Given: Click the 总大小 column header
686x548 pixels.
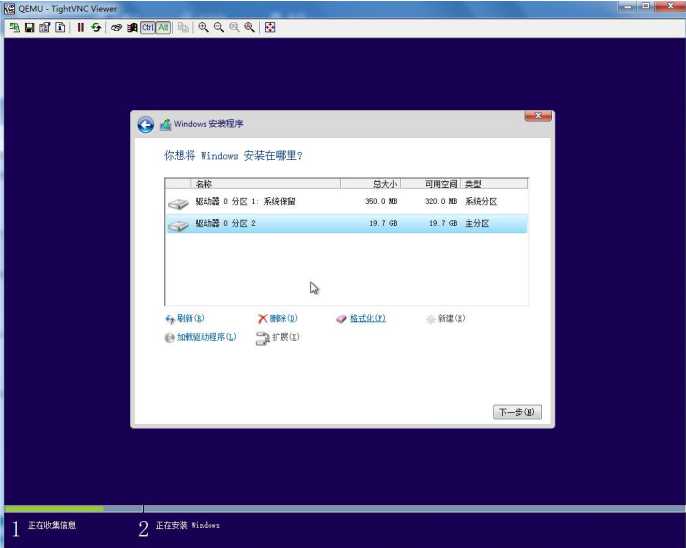Looking at the screenshot, I should [370, 184].
